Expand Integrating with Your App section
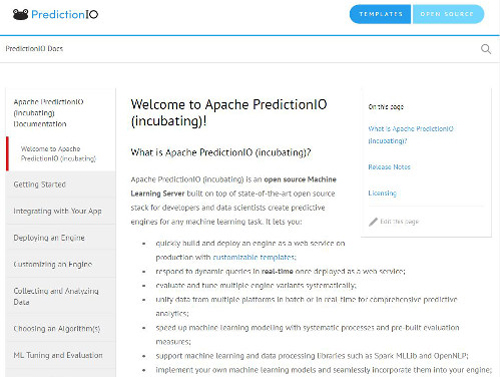This screenshot has width=500, height=377. (61, 211)
